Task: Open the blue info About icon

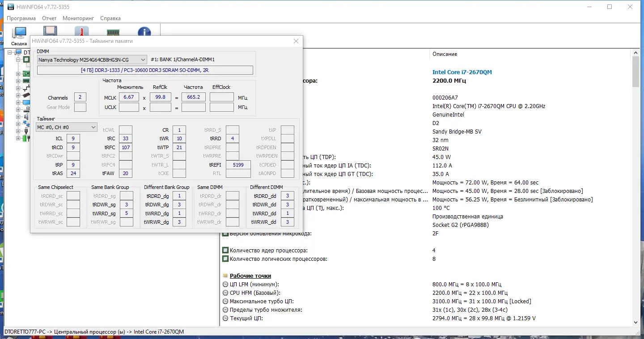Action: 144,32
